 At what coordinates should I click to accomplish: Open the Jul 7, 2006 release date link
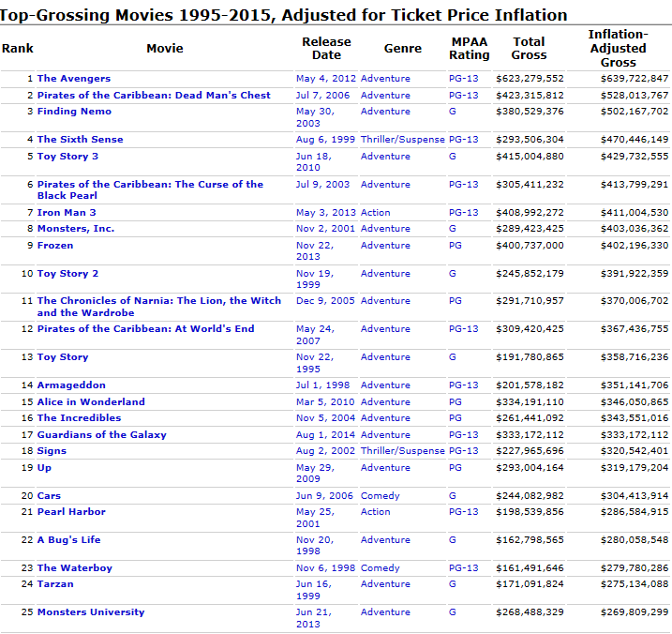322,96
